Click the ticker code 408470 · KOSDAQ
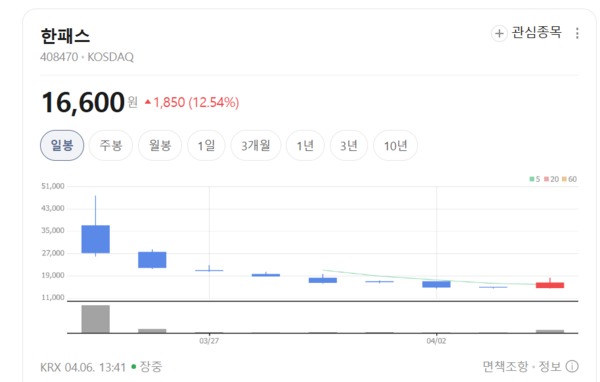 coord(87,57)
